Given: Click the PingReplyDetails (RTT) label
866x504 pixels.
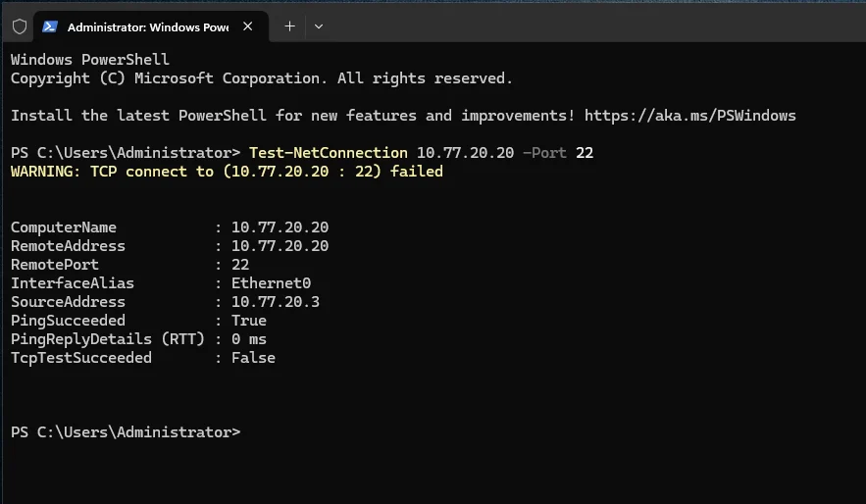Looking at the screenshot, I should tap(108, 339).
